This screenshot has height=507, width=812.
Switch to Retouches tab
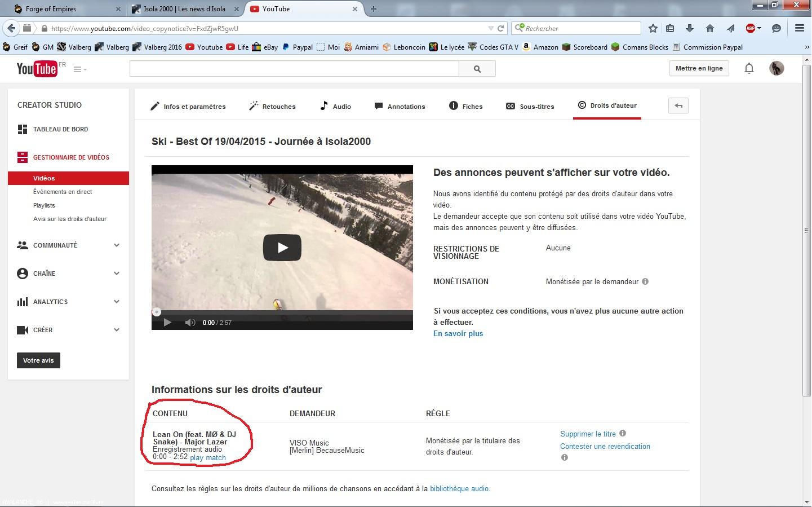272,106
